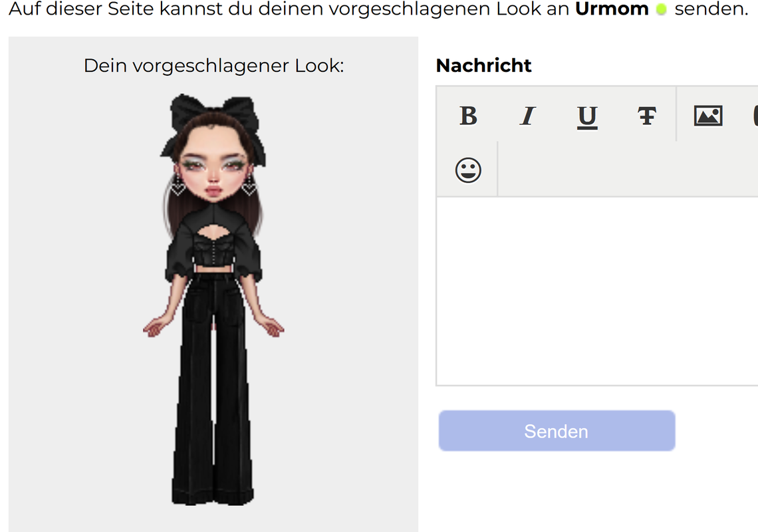This screenshot has height=532, width=758.
Task: Enable strikethrough formatting in the editor
Action: point(647,116)
